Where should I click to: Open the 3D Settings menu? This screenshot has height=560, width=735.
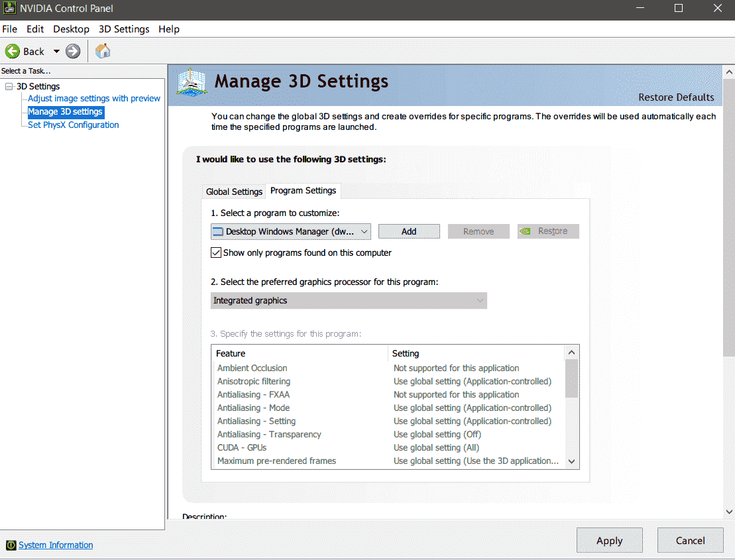pos(124,29)
